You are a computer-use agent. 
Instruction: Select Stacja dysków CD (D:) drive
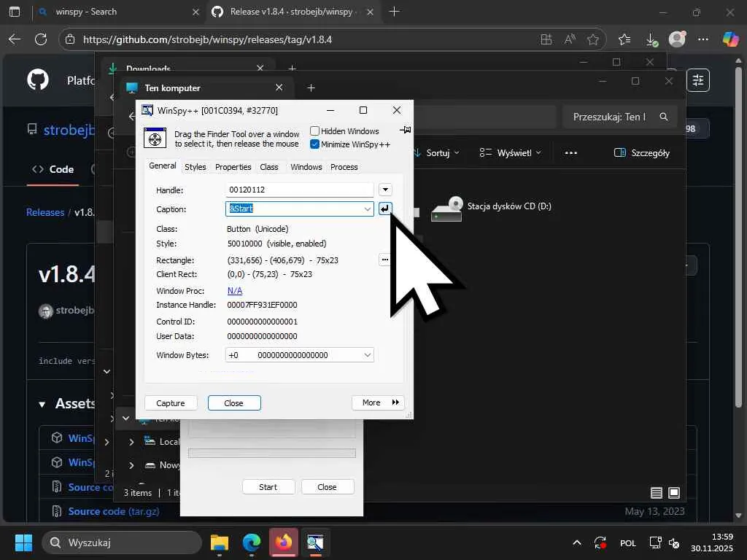[x=491, y=209]
